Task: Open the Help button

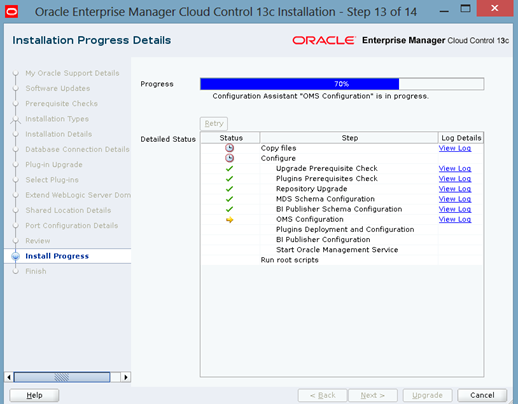Action: point(34,395)
